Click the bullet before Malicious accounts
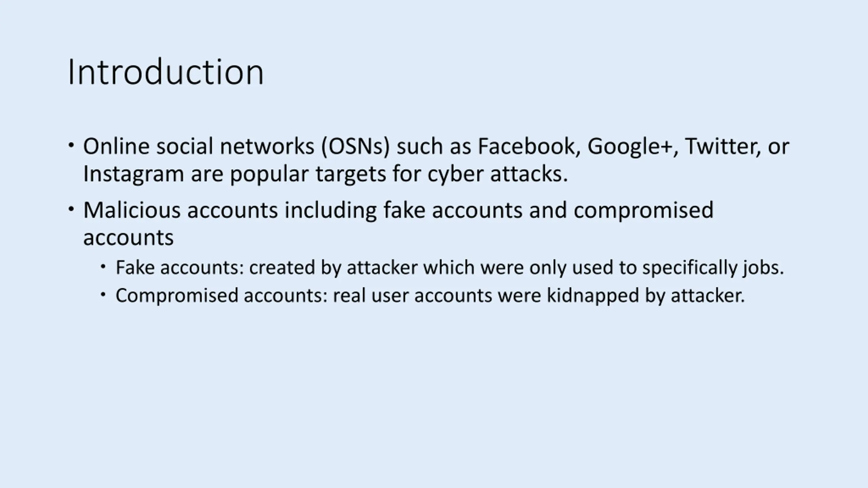This screenshot has height=488, width=868. point(71,209)
